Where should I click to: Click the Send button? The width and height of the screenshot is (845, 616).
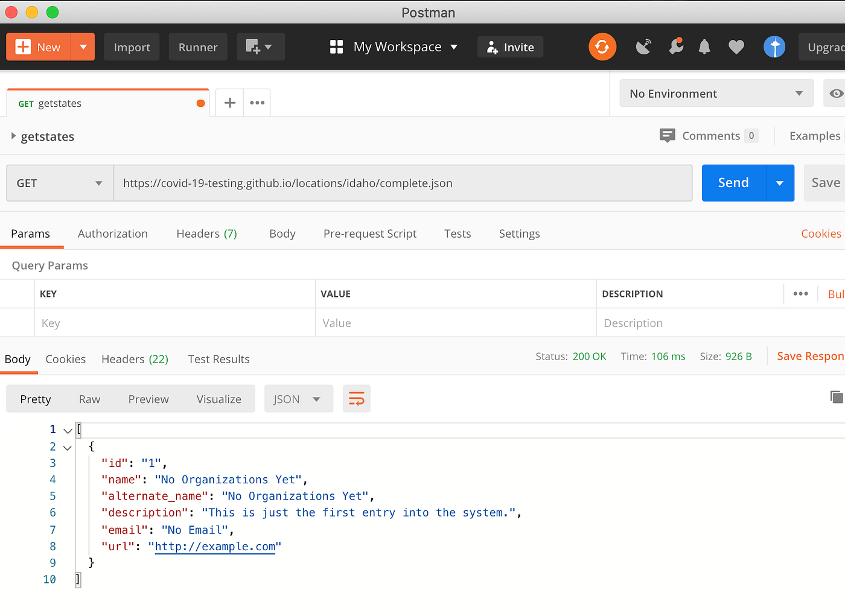tap(734, 183)
